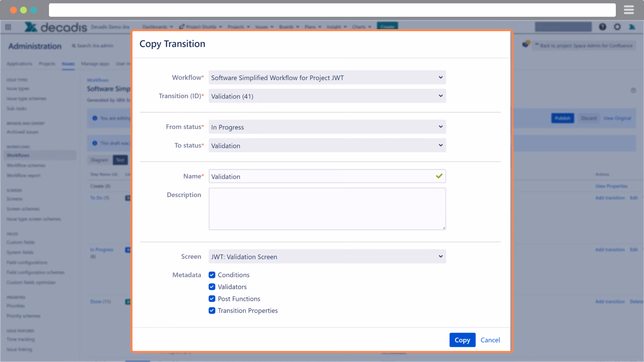Open the Charts menu in header
Viewport: 644px width, 362px height.
coord(362,27)
